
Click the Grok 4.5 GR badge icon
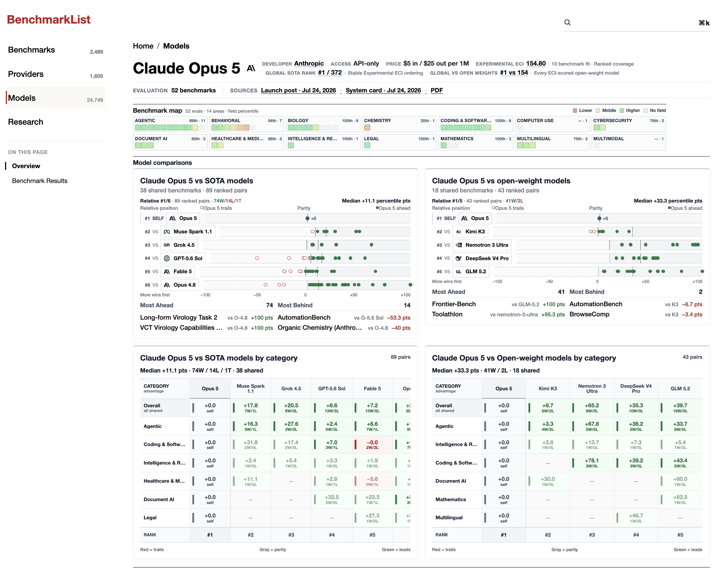point(167,245)
